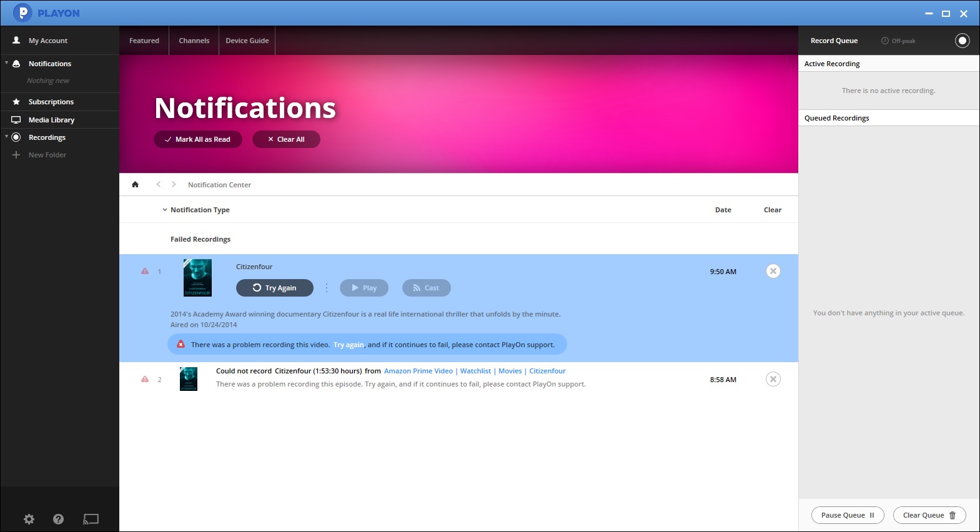
Task: Click the My Account person icon
Action: (x=16, y=40)
